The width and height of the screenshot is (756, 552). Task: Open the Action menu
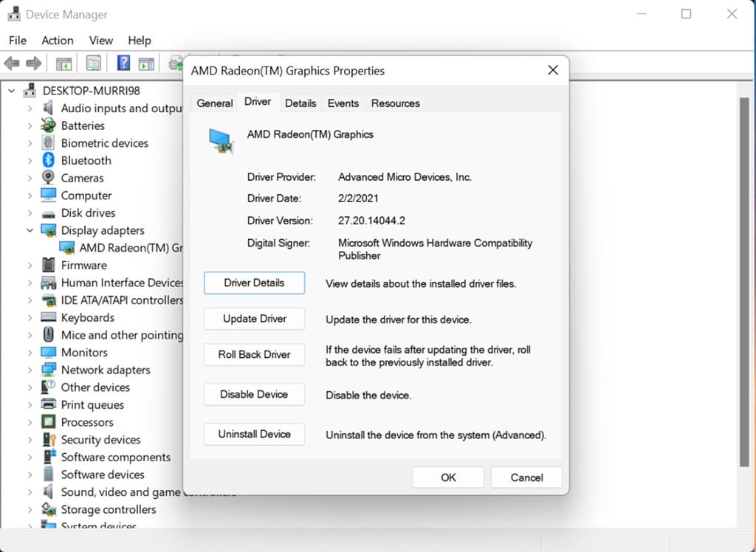click(58, 41)
